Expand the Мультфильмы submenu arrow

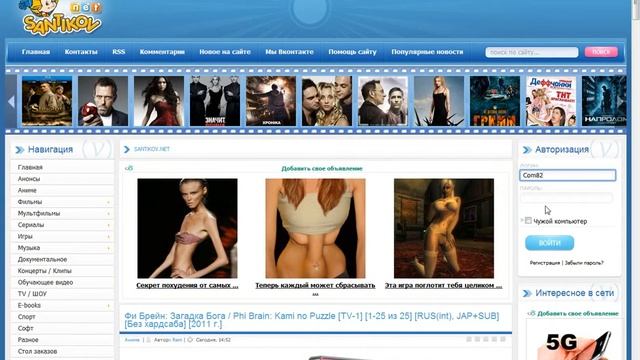[109, 213]
